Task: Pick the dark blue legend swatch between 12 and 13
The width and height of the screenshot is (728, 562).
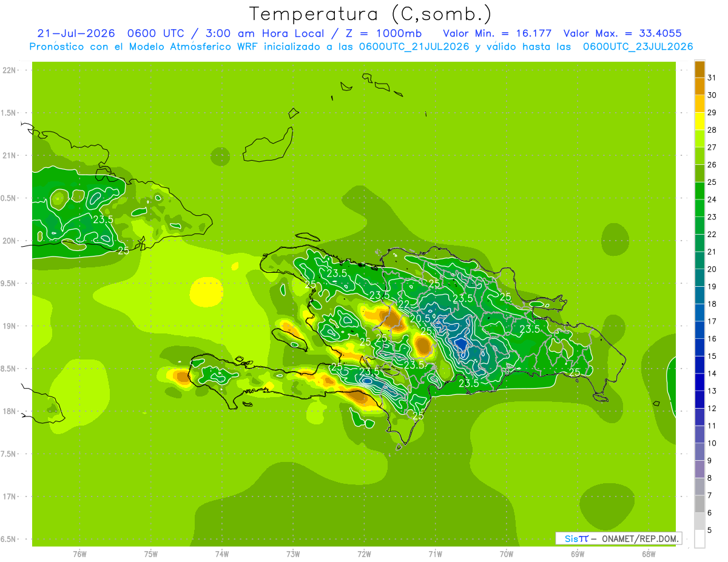Action: (x=699, y=400)
